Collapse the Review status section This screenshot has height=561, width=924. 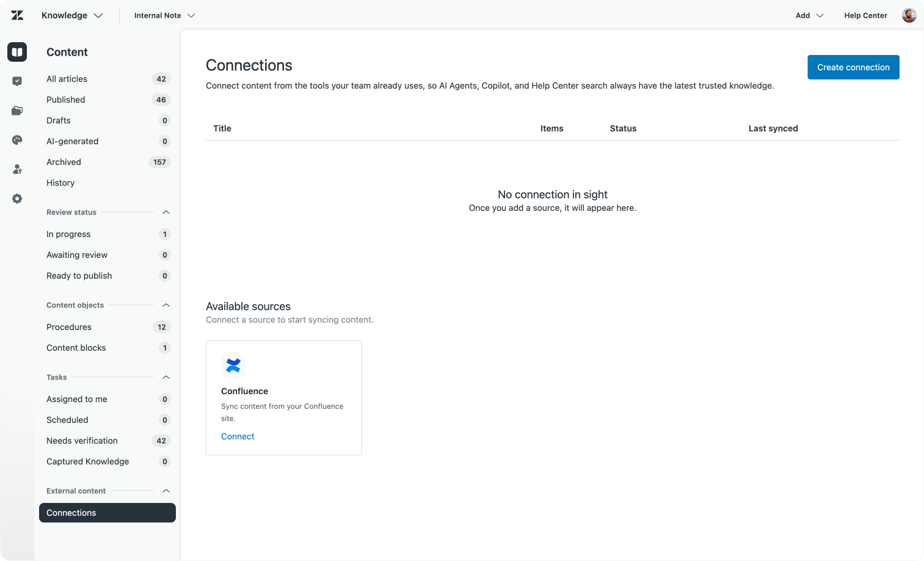tap(166, 212)
